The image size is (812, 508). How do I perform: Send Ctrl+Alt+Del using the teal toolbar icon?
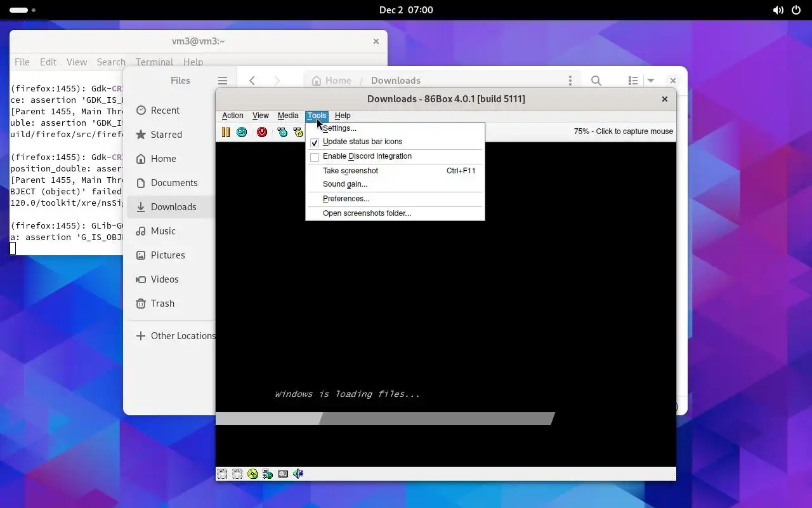pos(282,132)
